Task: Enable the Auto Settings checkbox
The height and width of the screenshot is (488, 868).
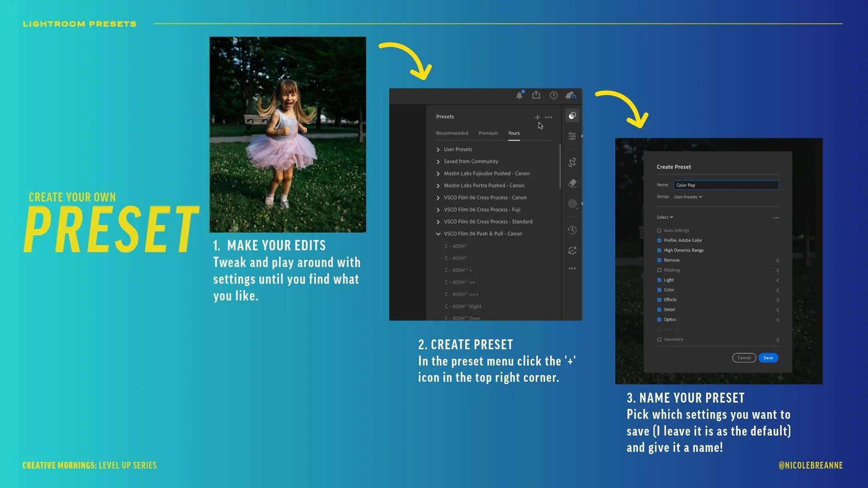Action: [659, 230]
